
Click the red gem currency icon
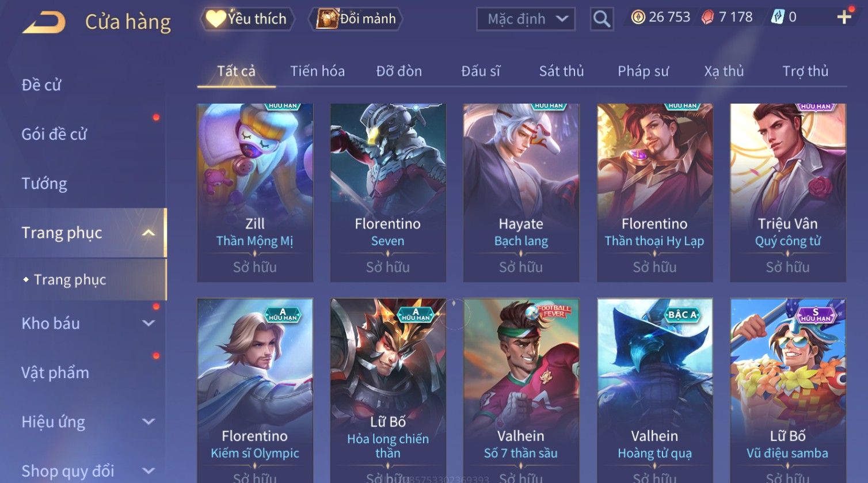tap(707, 17)
